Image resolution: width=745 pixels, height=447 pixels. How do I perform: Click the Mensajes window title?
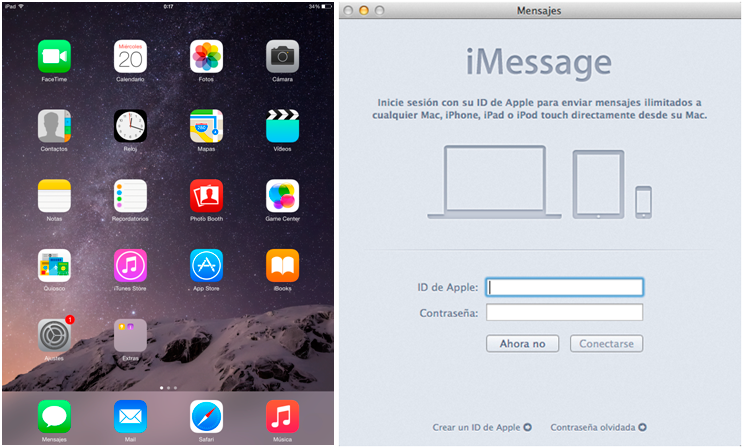[539, 10]
